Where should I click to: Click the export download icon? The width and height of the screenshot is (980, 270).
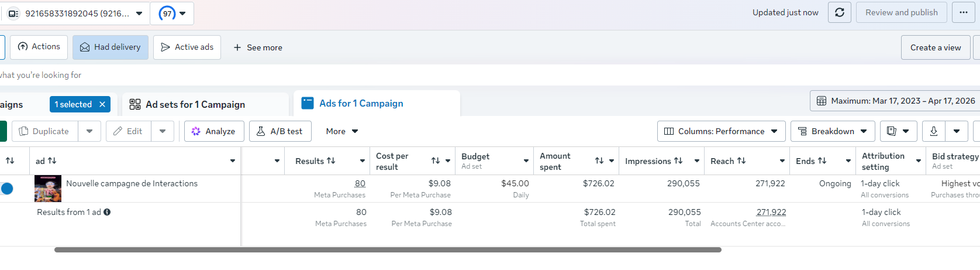coord(934,131)
